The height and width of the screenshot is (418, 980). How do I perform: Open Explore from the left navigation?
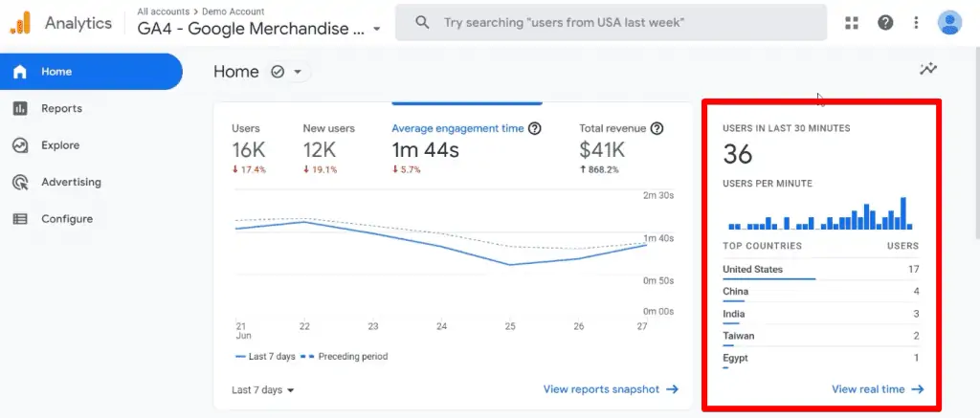pyautogui.click(x=60, y=145)
